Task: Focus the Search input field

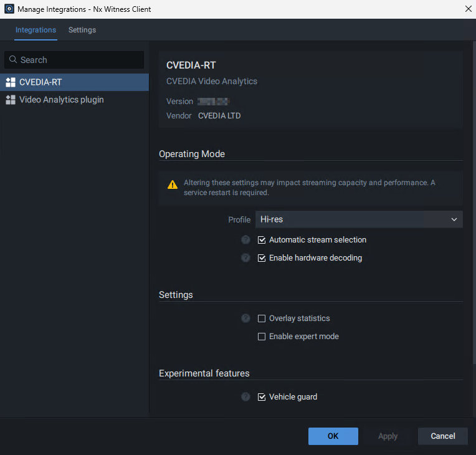Action: pos(74,60)
